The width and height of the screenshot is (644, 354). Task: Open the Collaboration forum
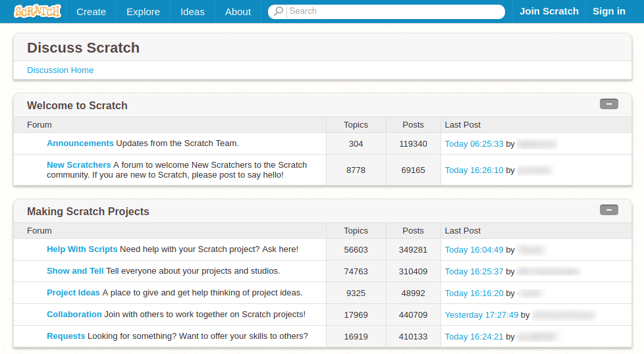pyautogui.click(x=74, y=315)
